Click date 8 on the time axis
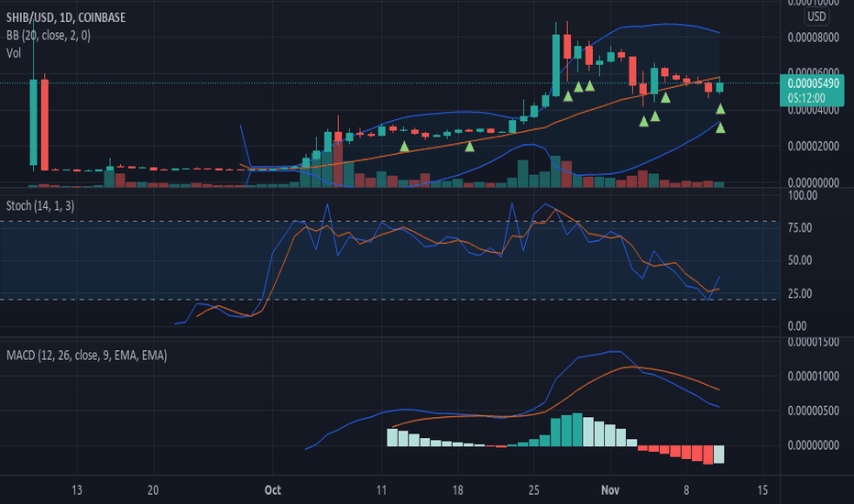Screen dimensions: 854x504 click(686, 490)
